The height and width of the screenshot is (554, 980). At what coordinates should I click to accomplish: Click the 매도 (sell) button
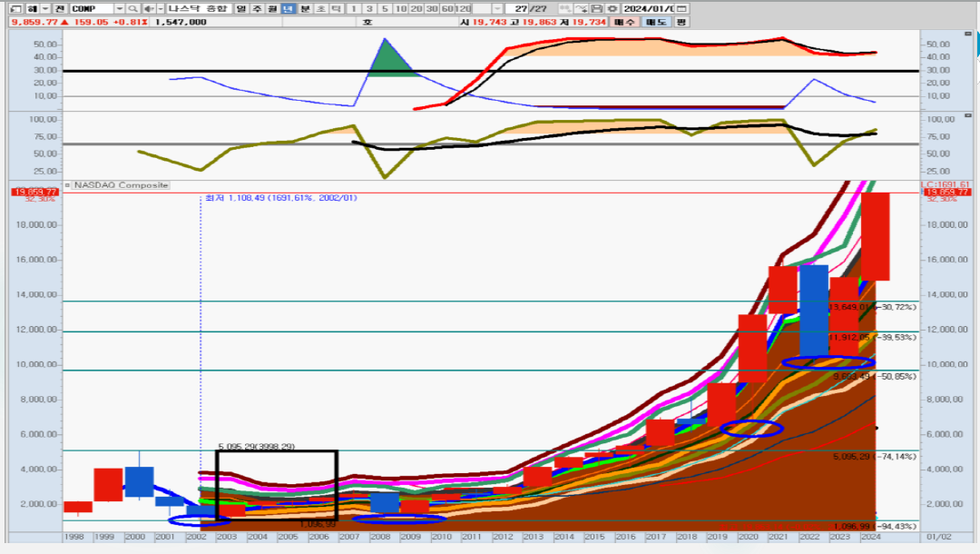click(x=656, y=22)
